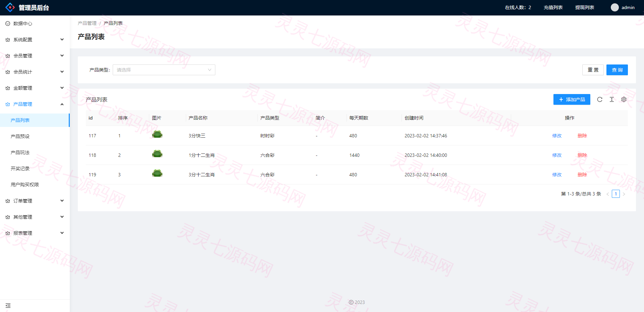This screenshot has width=644, height=312.
Task: Open the 产品类型 dropdown selector
Action: (164, 70)
